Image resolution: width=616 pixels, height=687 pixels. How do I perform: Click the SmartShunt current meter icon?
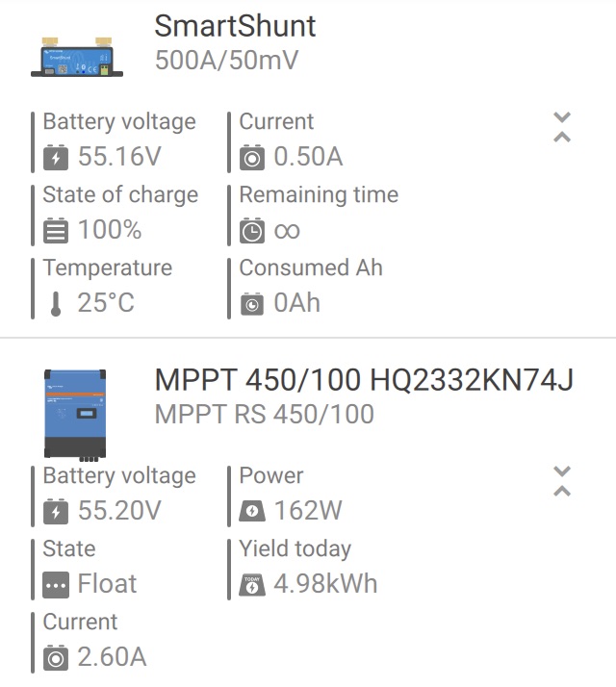(x=251, y=157)
